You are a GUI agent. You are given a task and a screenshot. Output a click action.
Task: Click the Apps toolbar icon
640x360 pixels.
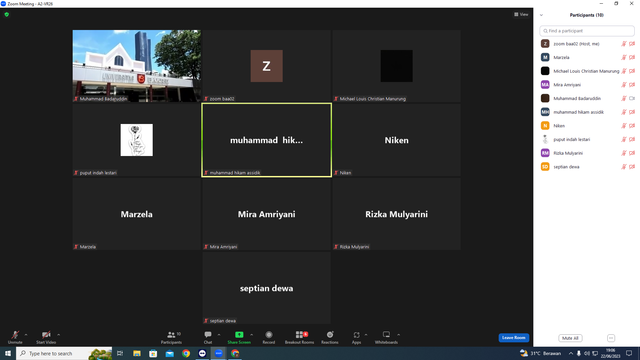click(356, 335)
